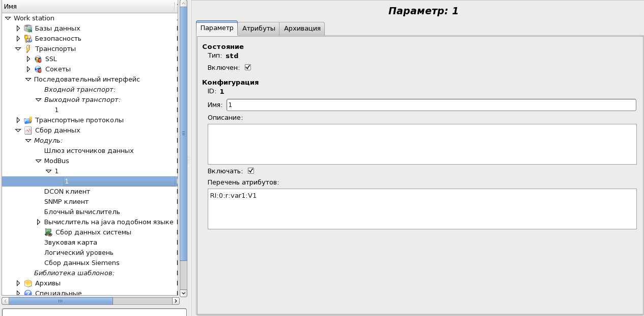644x316 pixels.
Task: Click the Сокеты transport icon
Action: (38, 69)
